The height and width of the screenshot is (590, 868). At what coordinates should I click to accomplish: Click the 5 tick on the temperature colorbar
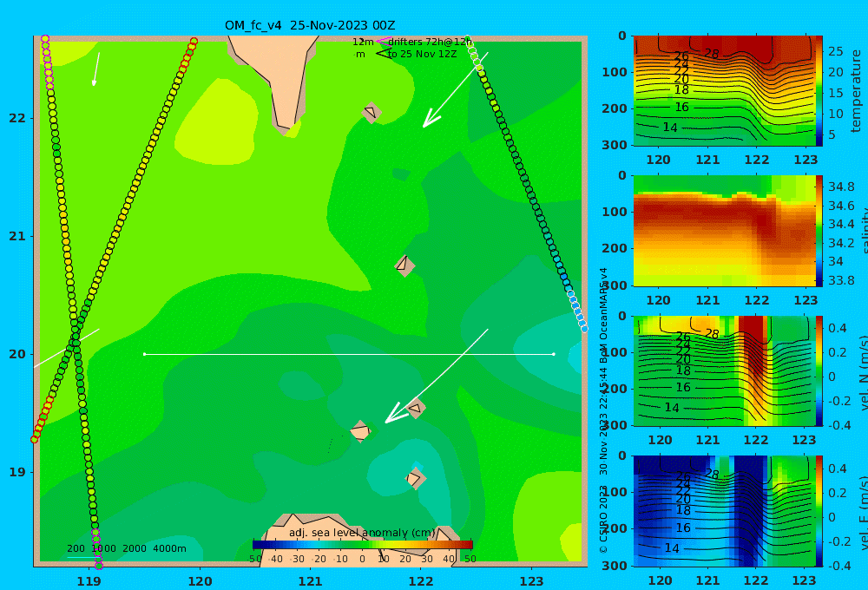tap(832, 134)
